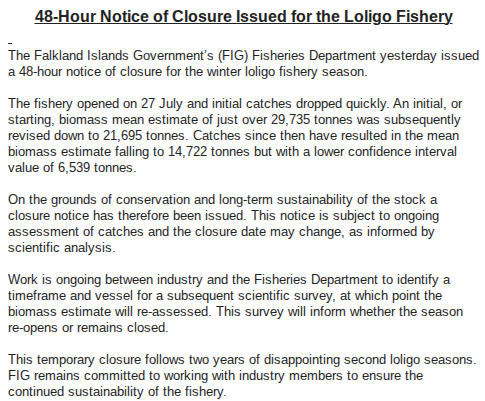Click 'continued sustainability of the fishery.' line
The height and width of the screenshot is (401, 485).
[x=117, y=392]
